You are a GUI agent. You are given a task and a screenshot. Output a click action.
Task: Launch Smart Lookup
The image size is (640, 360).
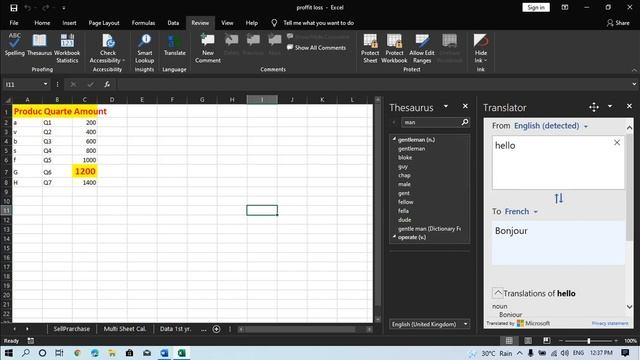click(x=144, y=48)
